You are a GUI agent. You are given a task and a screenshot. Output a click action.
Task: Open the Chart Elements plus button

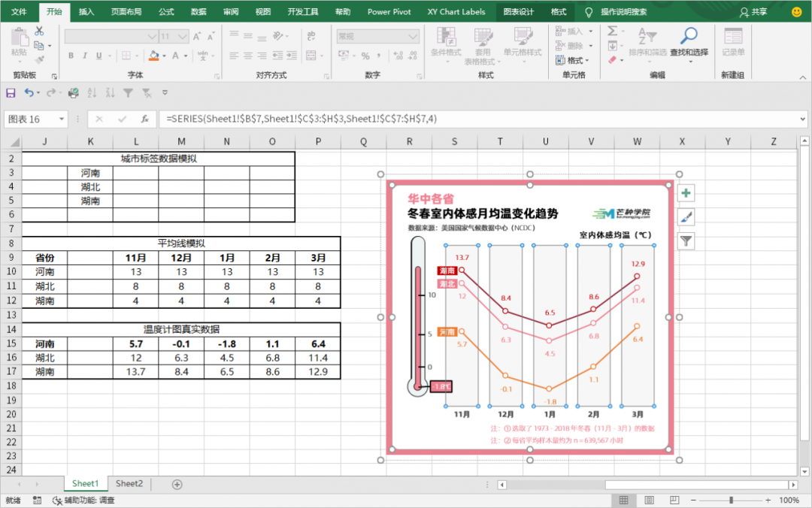(x=686, y=194)
